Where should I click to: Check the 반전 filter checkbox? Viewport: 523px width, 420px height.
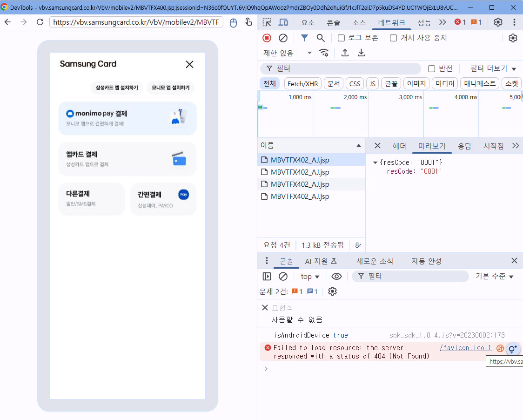(432, 69)
